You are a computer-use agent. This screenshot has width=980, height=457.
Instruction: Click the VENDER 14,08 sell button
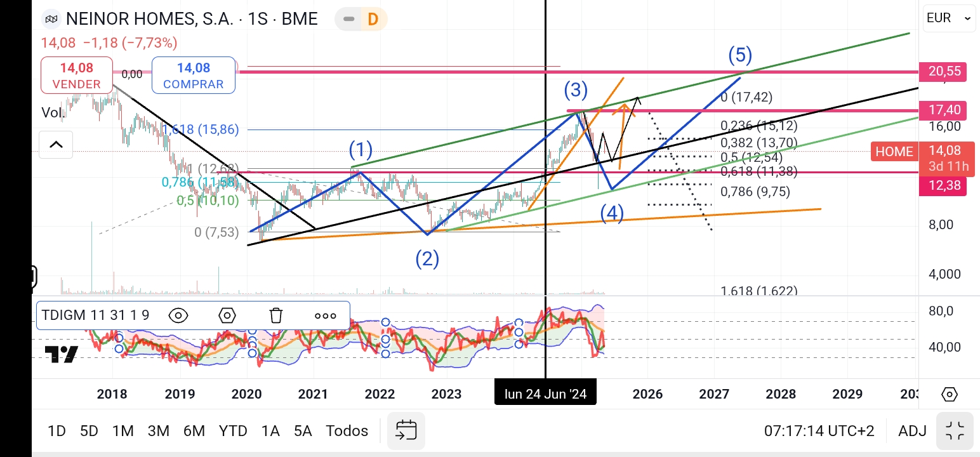77,75
